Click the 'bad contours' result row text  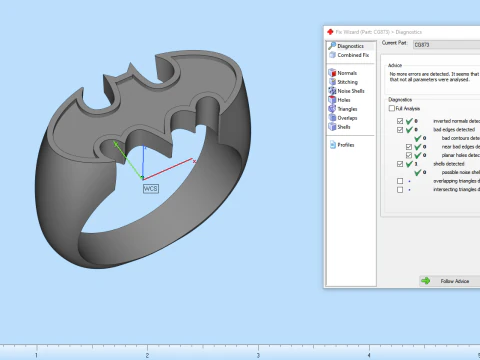click(461, 138)
